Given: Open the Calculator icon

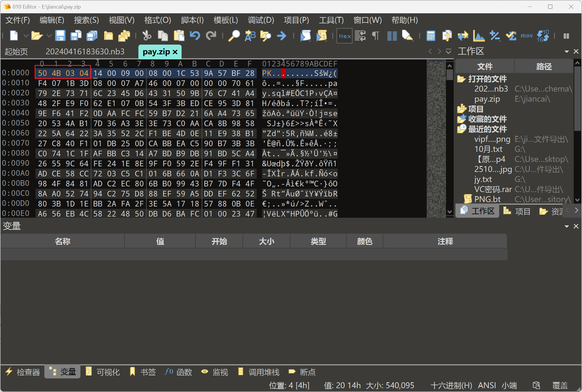Looking at the screenshot, I should tap(431, 36).
